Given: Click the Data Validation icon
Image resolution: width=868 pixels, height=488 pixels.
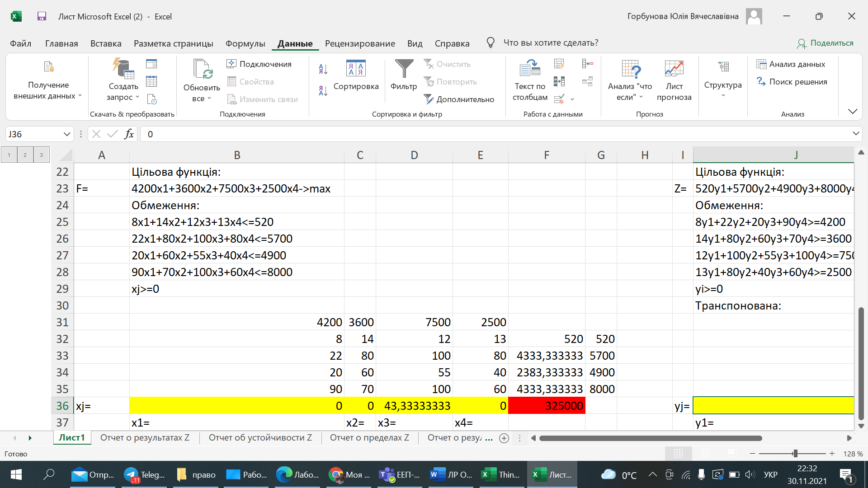Looking at the screenshot, I should (559, 99).
